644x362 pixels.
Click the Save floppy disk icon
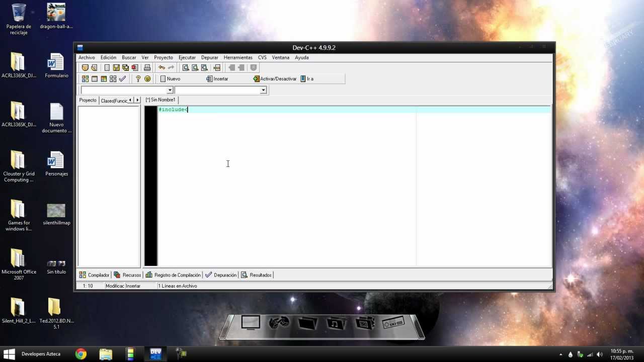tap(116, 67)
